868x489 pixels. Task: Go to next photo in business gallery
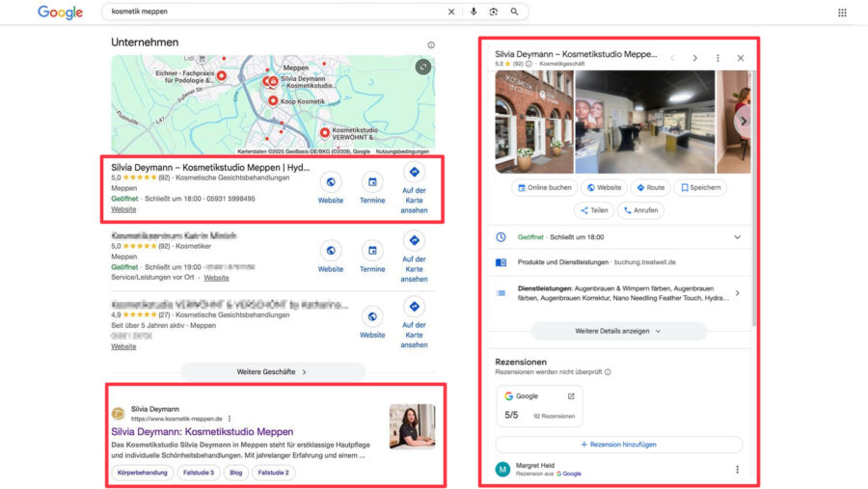[743, 121]
